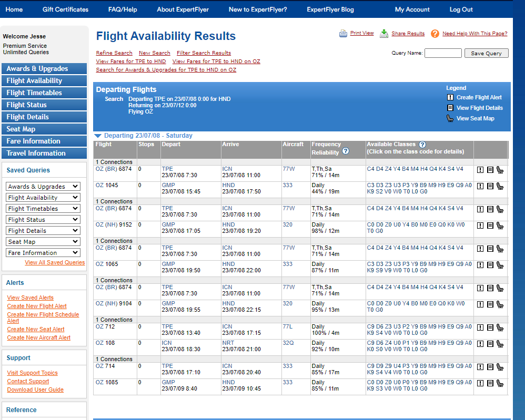View seat map for OZ 1085
The image size is (525, 420).
[500, 384]
